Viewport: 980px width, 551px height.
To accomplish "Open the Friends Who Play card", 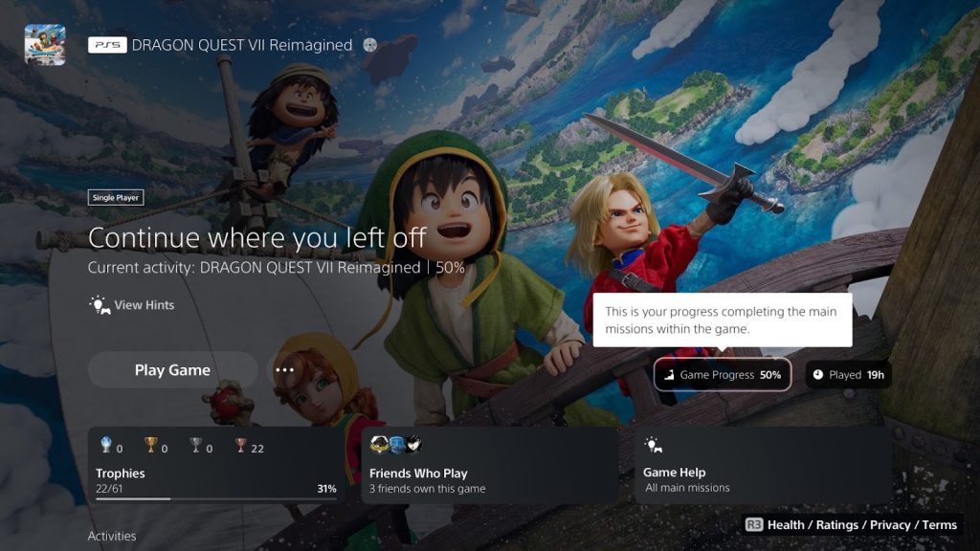I will point(490,466).
